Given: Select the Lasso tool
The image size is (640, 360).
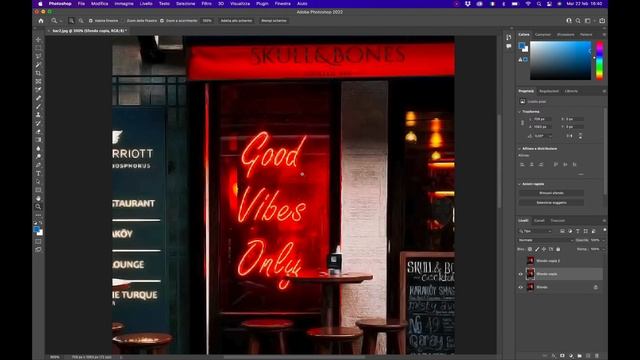Looking at the screenshot, I should click(38, 56).
